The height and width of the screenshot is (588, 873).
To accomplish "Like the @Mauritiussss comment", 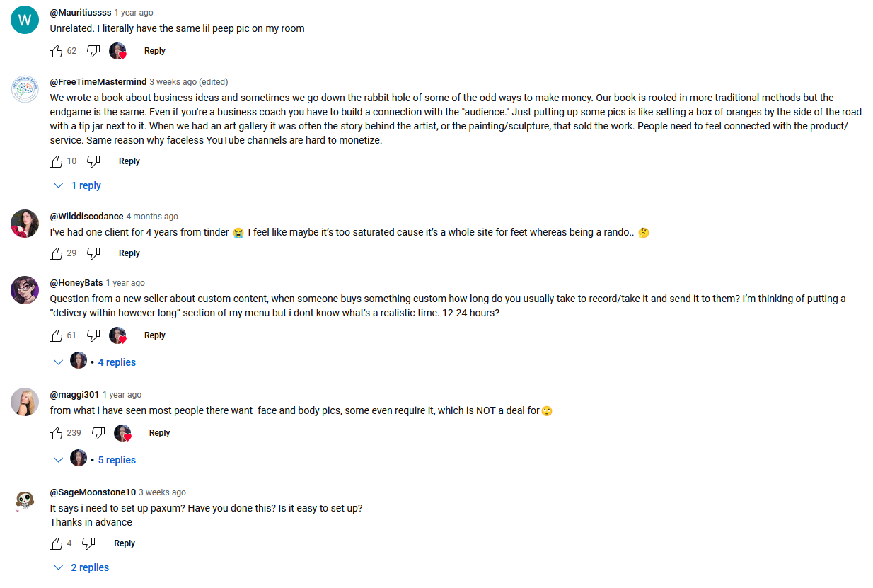I will [56, 51].
